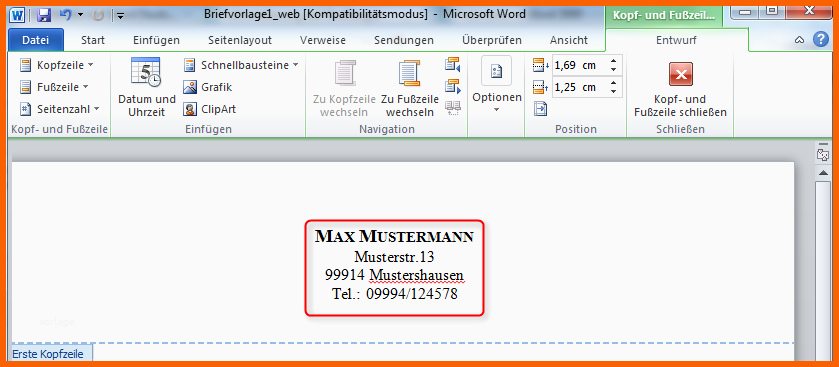Insert a picture with Grafik
Screen dimensions: 839x367
[x=208, y=87]
